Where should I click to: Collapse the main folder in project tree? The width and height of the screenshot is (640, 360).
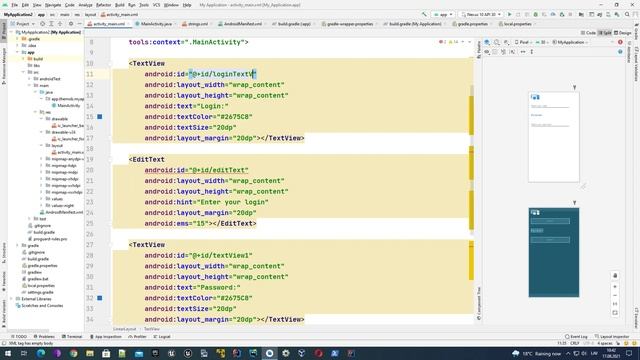coord(30,85)
